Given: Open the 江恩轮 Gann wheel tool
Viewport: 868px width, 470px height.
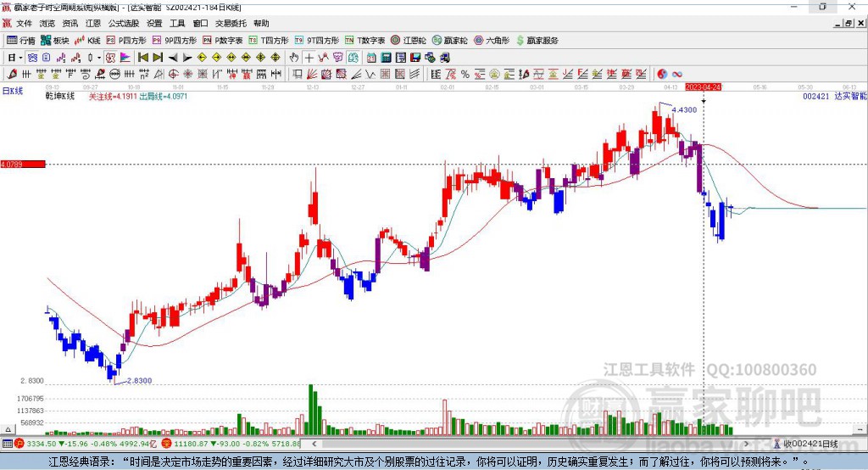Looking at the screenshot, I should pyautogui.click(x=409, y=40).
